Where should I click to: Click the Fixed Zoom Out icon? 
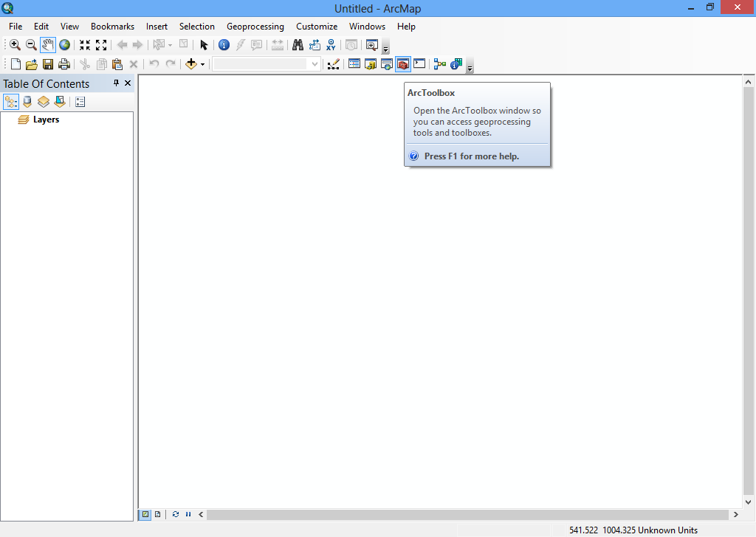101,45
